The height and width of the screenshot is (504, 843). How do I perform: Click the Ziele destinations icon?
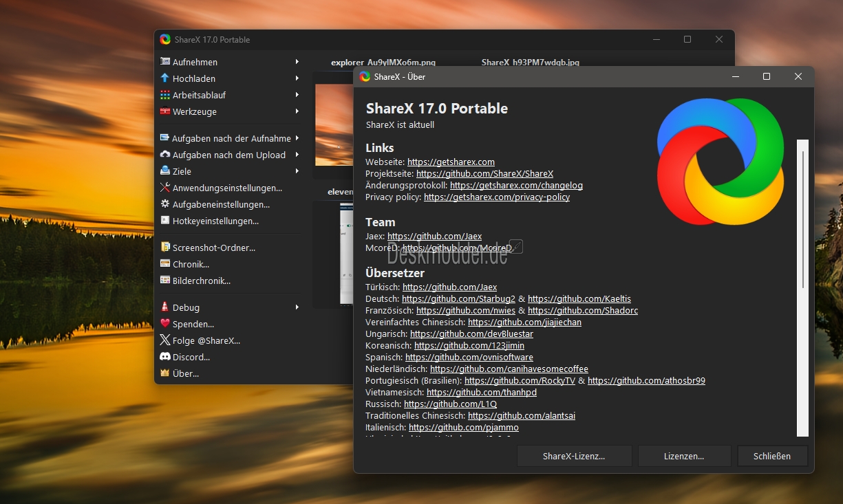coord(165,171)
